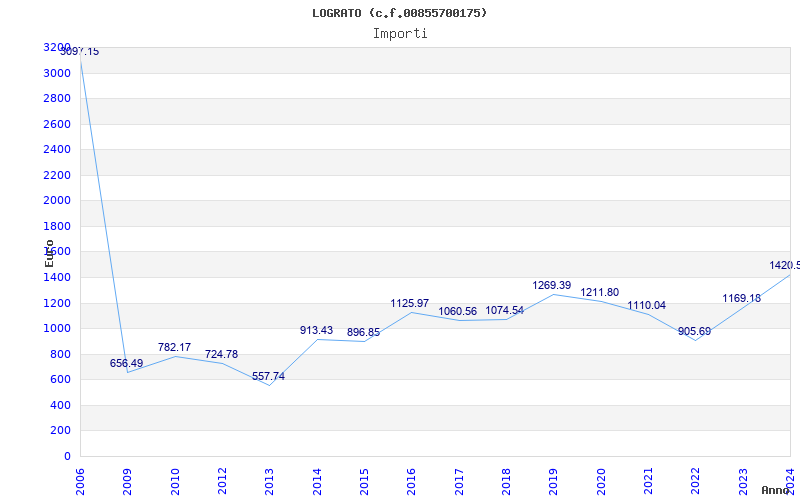Click the Importi subtitle

[x=400, y=34]
